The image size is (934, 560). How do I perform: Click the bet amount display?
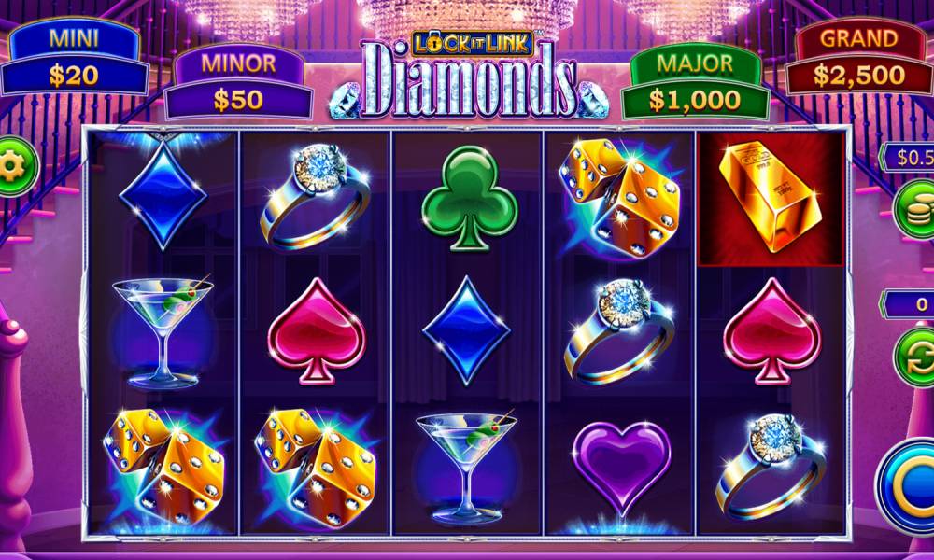(x=908, y=157)
